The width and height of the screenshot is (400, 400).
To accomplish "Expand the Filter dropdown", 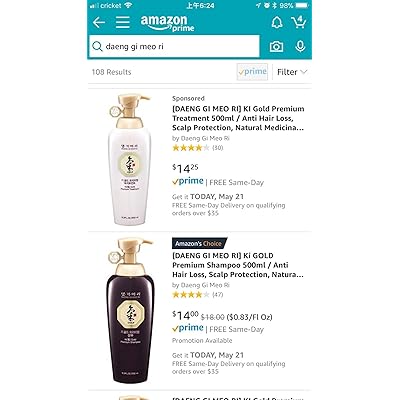I will tap(292, 72).
